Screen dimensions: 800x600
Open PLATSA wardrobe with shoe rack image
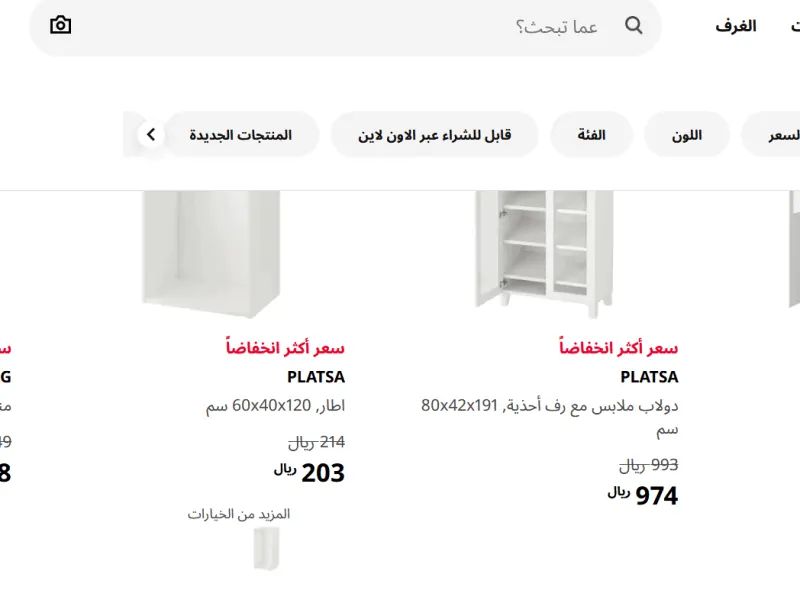[x=544, y=254]
